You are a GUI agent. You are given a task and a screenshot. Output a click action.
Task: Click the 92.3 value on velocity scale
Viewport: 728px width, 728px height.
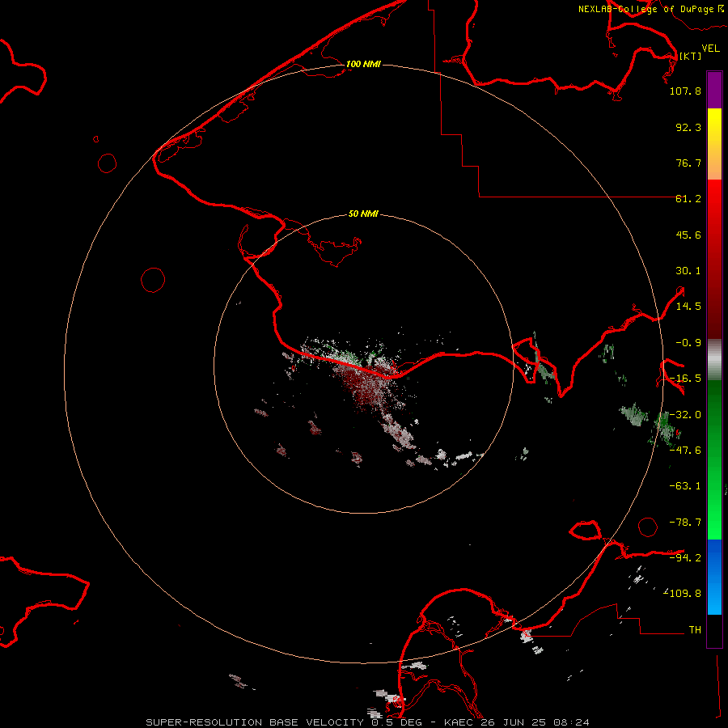688,127
